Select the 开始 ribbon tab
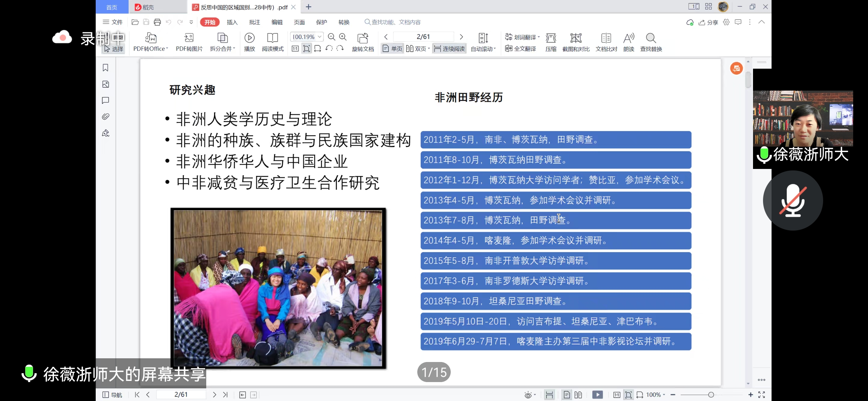868x401 pixels. (210, 22)
